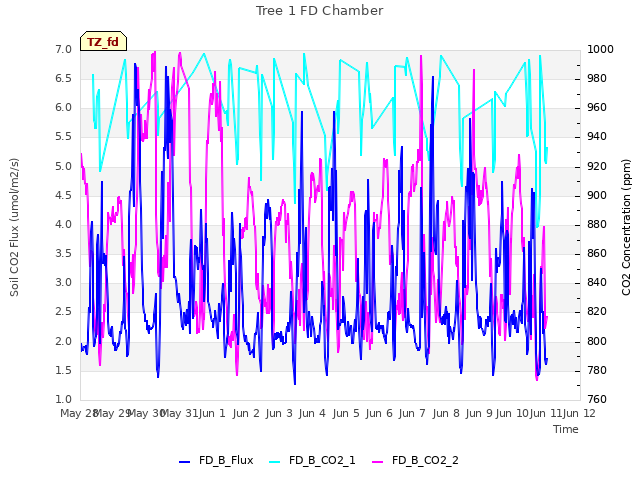Select the FD_B_CO2_1 legend entry
This screenshot has height=480, width=640.
click(312, 460)
